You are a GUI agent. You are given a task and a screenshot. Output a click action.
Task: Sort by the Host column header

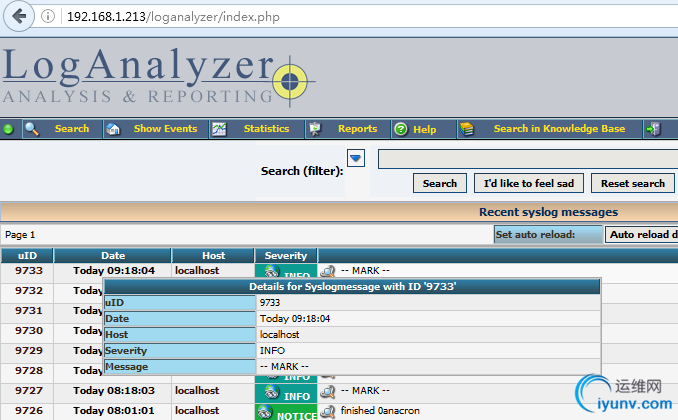(x=214, y=256)
